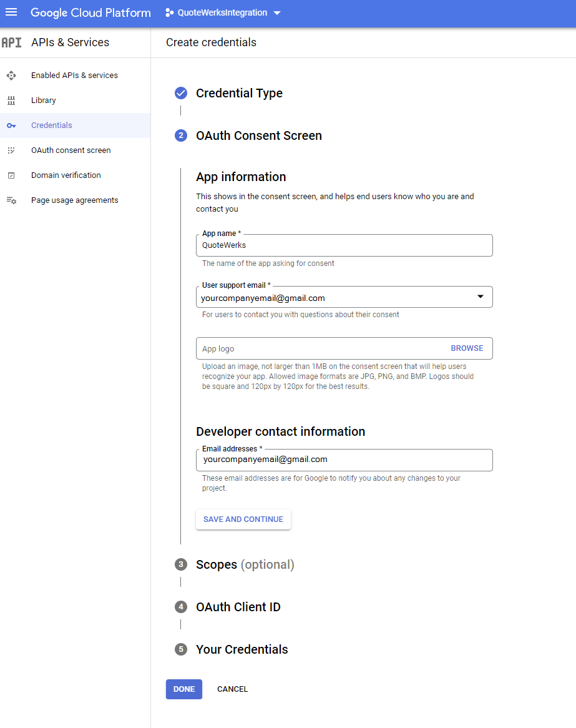Expand the Your Credentials step
This screenshot has width=576, height=728.
click(242, 649)
